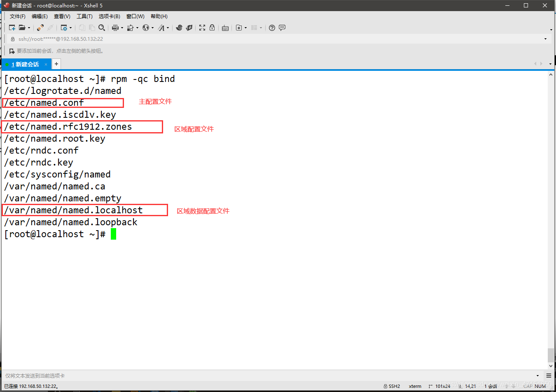Click the Open session folder icon
This screenshot has height=392, width=556.
[x=22, y=28]
